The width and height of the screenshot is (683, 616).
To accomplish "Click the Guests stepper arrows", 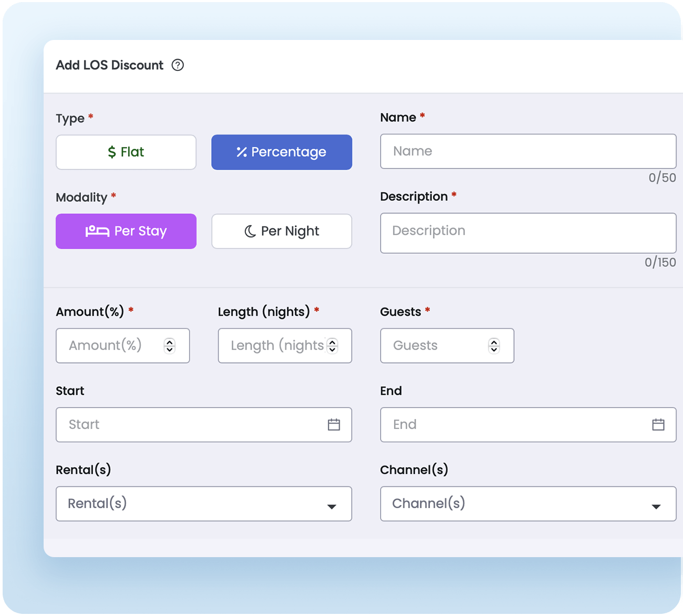I will pos(494,346).
